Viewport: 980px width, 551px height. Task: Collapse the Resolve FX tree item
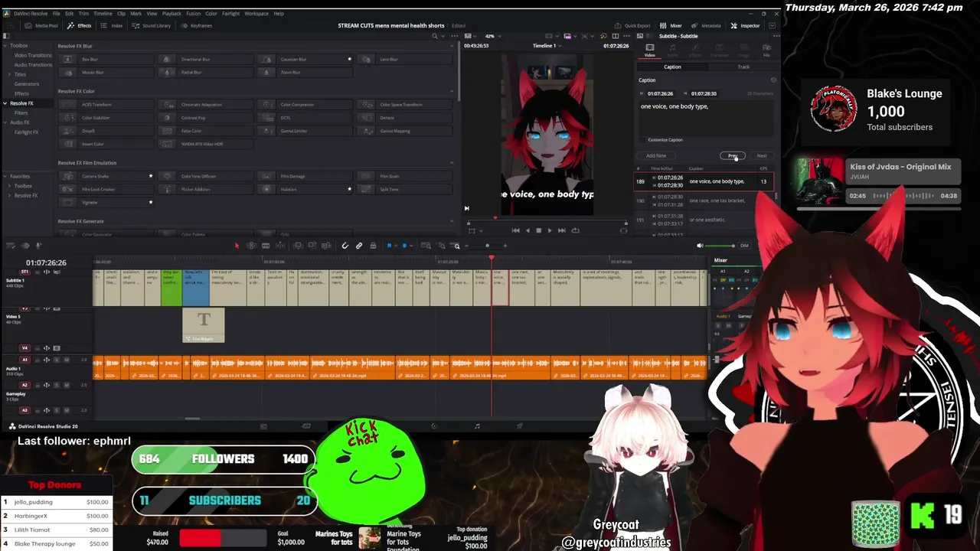point(5,103)
